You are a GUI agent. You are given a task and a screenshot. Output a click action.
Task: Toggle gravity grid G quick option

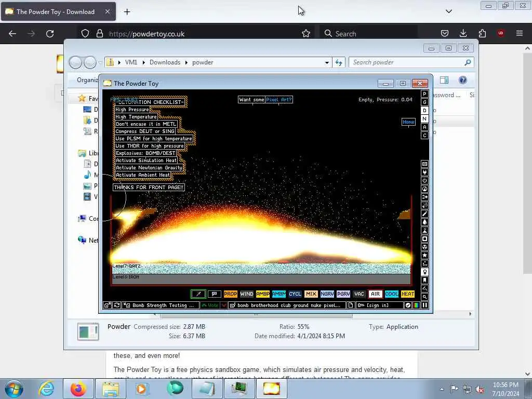click(424, 102)
